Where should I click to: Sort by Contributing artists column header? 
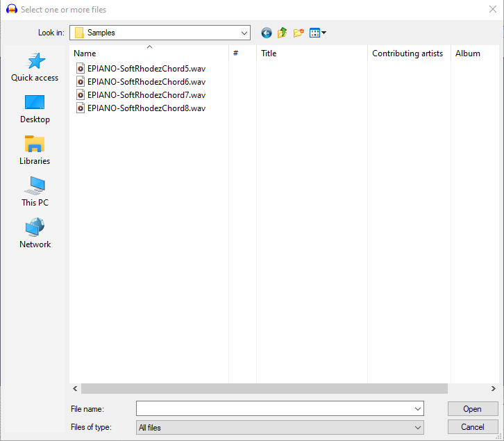(x=409, y=53)
